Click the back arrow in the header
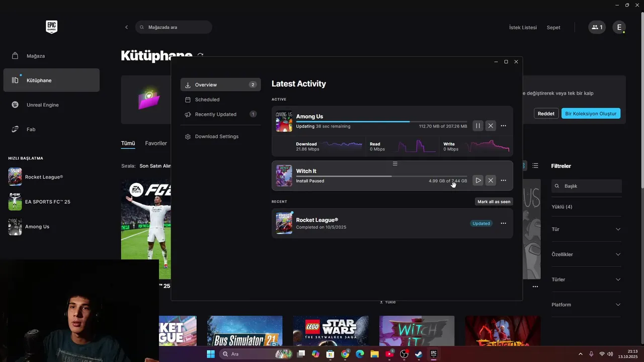Screen dimensions: 644x362 click(126, 27)
